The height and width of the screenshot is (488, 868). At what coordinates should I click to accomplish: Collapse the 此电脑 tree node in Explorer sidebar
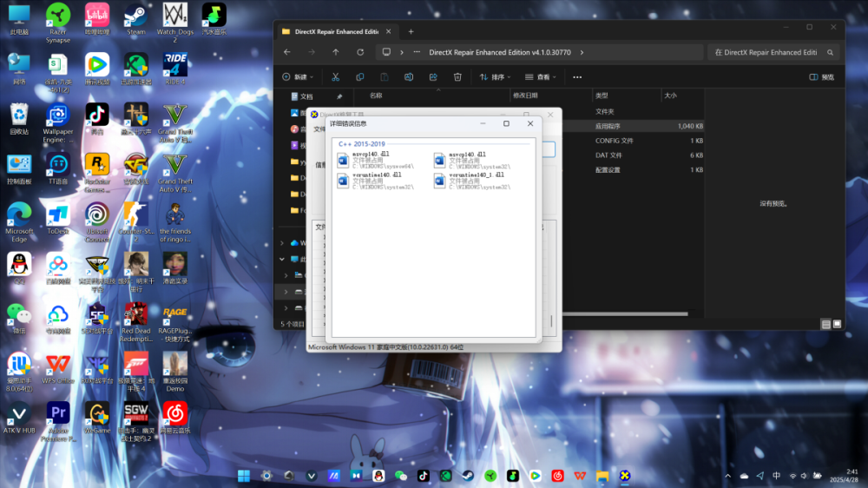(x=282, y=259)
